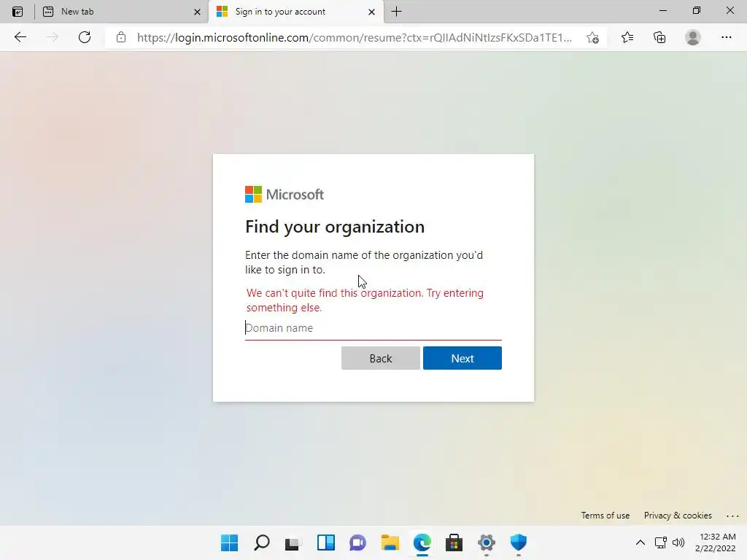Launch Teams Chat from taskbar
Image resolution: width=747 pixels, height=560 pixels.
click(357, 542)
